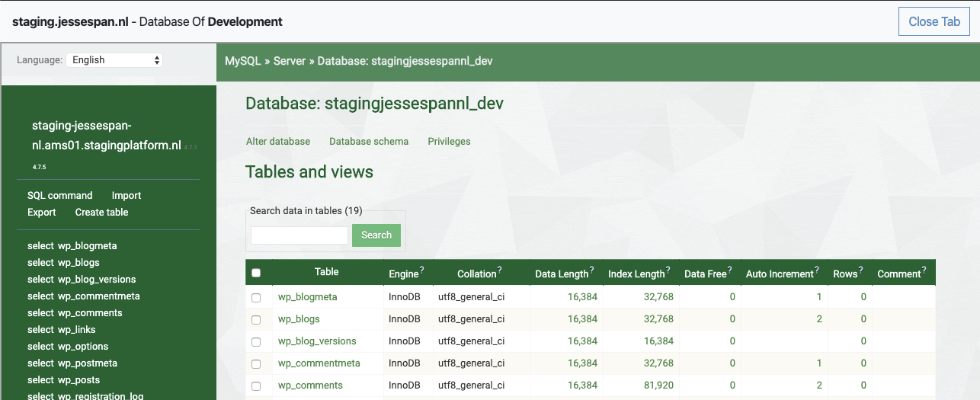
Task: Open the Collation column help question mark
Action: coord(499,270)
